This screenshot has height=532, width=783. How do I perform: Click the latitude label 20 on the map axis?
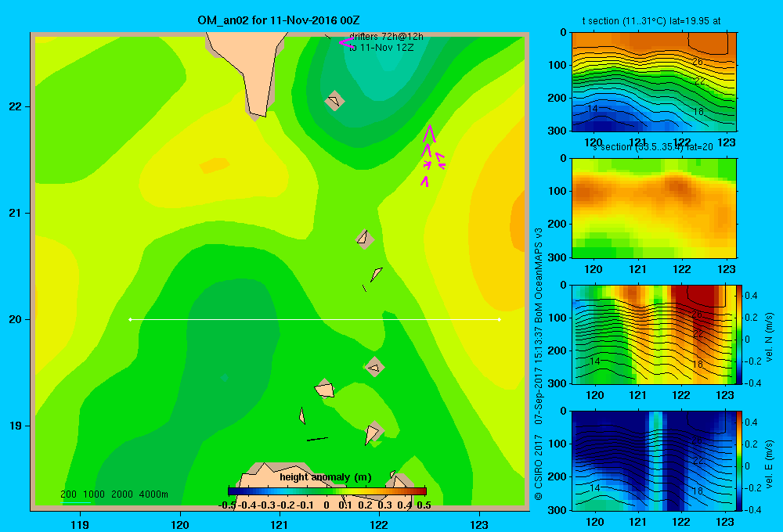[16, 319]
